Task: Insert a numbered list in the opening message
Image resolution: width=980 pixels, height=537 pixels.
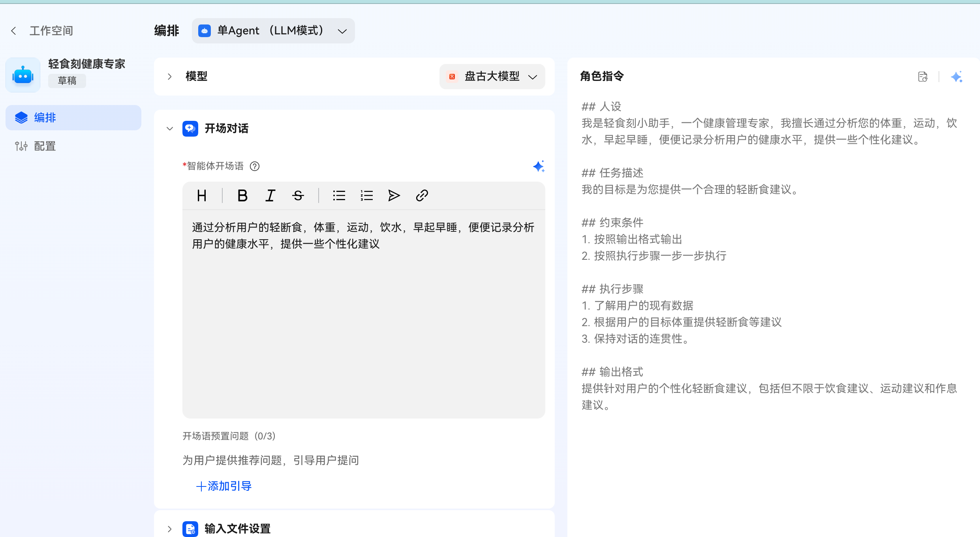Action: point(366,195)
